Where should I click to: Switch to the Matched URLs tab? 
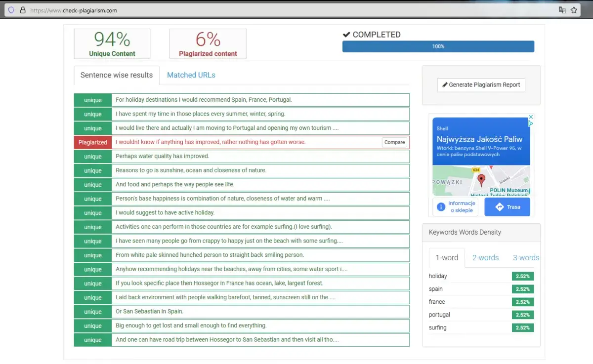pyautogui.click(x=191, y=75)
